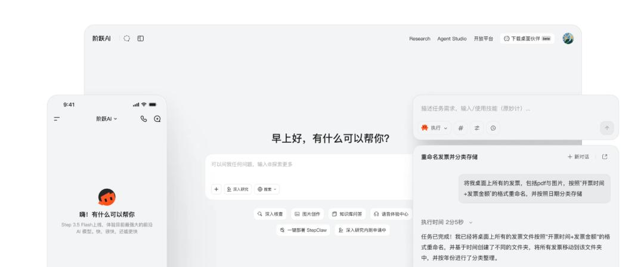Click the 任务已完成 response text
This screenshot has height=267, width=644.
point(515,247)
